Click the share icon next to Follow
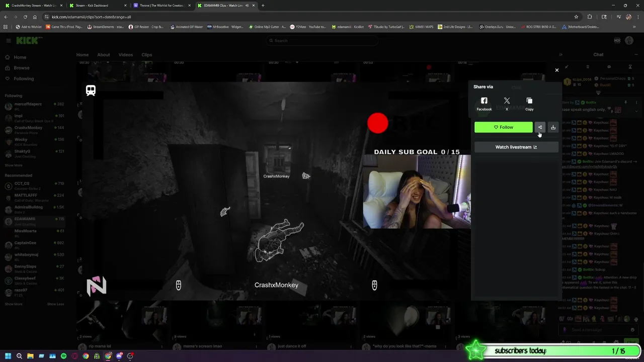This screenshot has height=362, width=644. (x=540, y=127)
